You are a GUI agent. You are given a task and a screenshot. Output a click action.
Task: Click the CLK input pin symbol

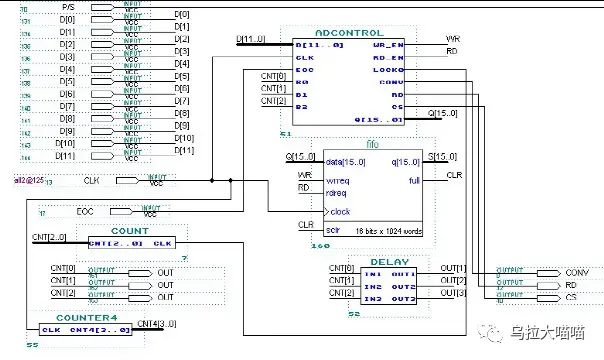click(128, 180)
